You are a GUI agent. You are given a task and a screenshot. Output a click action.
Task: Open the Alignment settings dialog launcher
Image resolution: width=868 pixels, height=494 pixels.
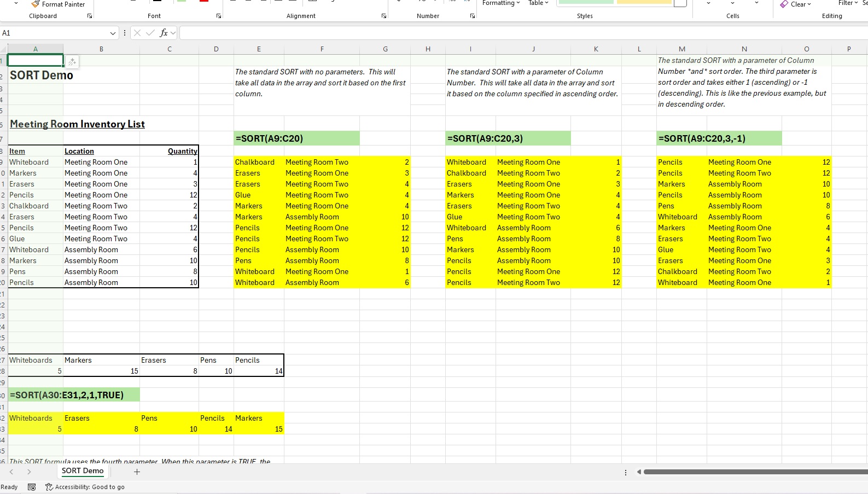click(x=384, y=16)
